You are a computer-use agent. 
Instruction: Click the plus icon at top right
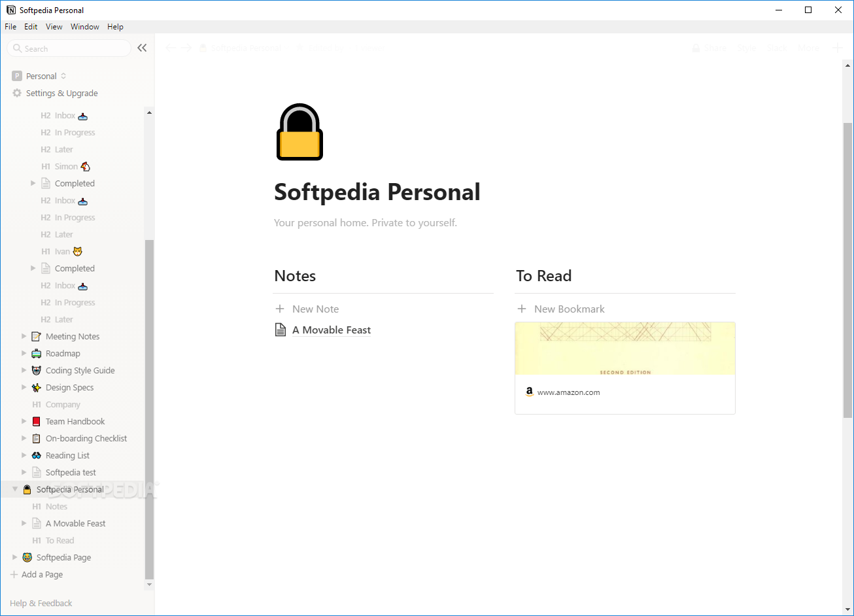point(837,48)
